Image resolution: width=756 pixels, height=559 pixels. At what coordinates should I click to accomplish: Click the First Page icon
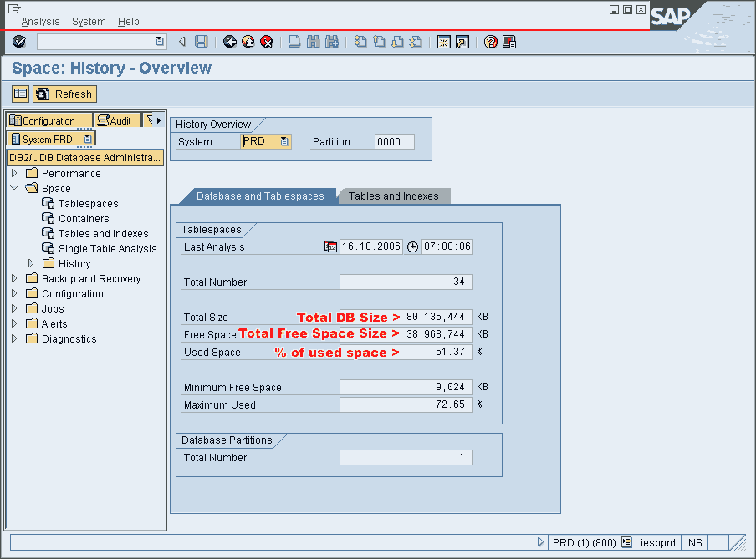(x=360, y=42)
